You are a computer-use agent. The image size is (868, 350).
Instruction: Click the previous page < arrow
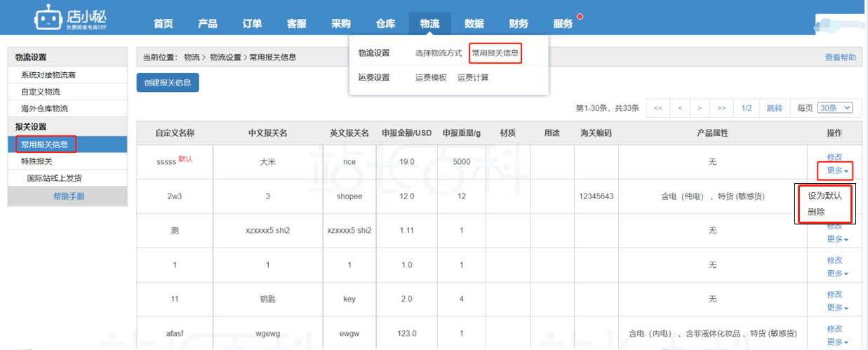679,108
